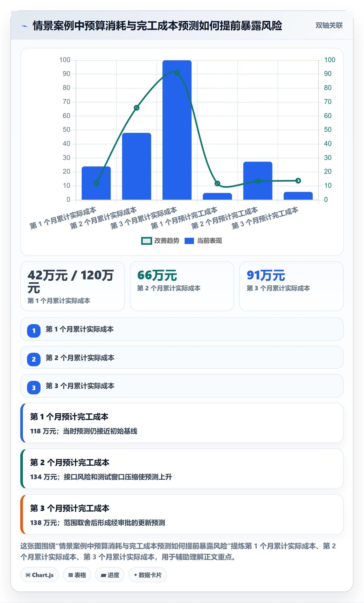Click the number 2 badge in the list
Screen dimensions: 364x603
[x=34, y=360]
